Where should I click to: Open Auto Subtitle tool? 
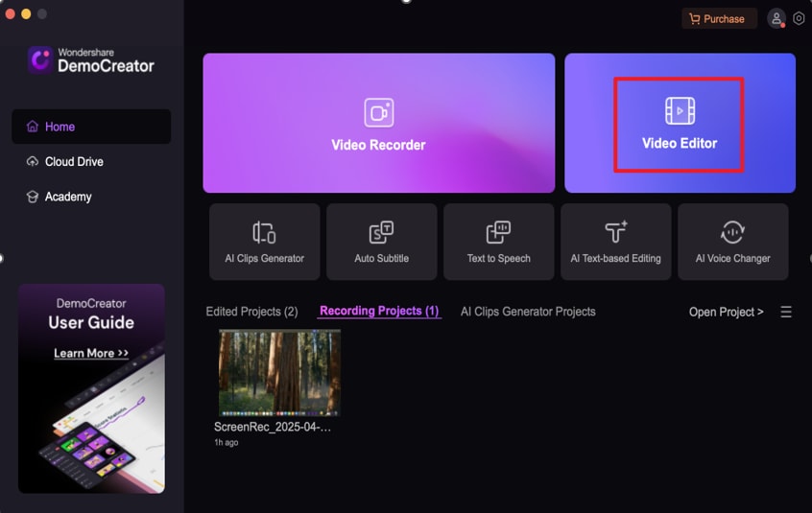pyautogui.click(x=381, y=242)
